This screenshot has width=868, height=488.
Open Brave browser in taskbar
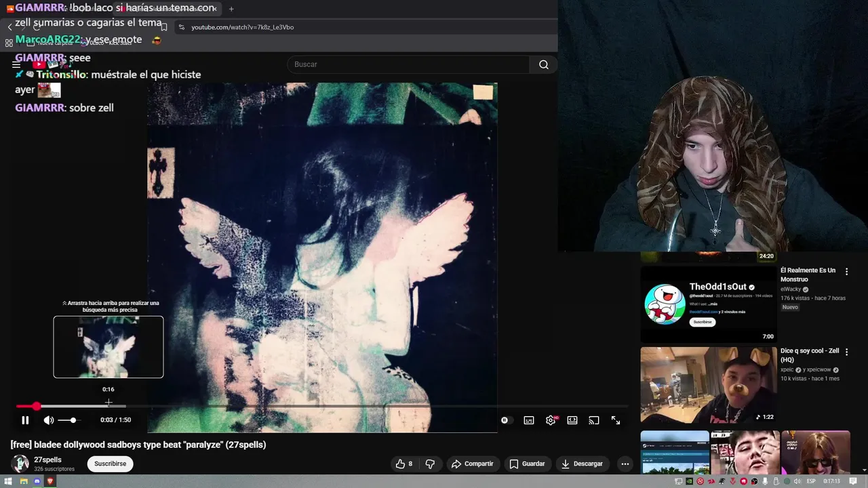[50, 482]
